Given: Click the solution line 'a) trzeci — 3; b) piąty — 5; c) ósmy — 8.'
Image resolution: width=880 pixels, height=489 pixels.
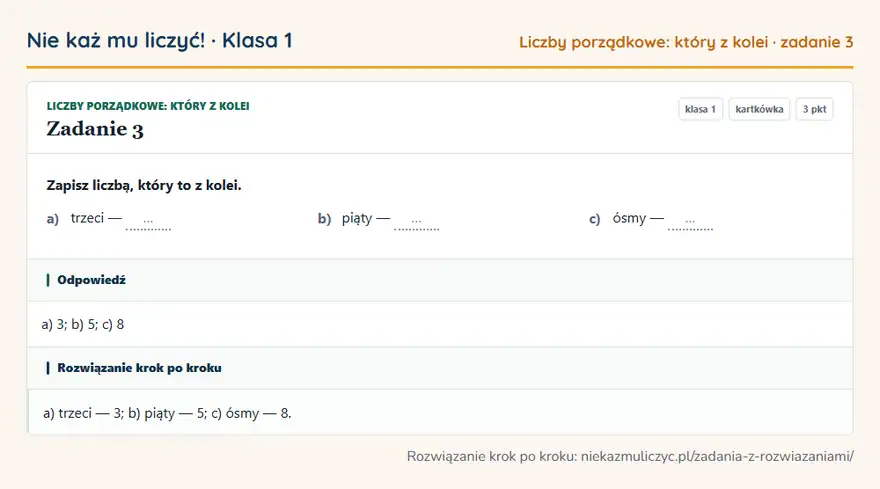Looking at the screenshot, I should (167, 413).
